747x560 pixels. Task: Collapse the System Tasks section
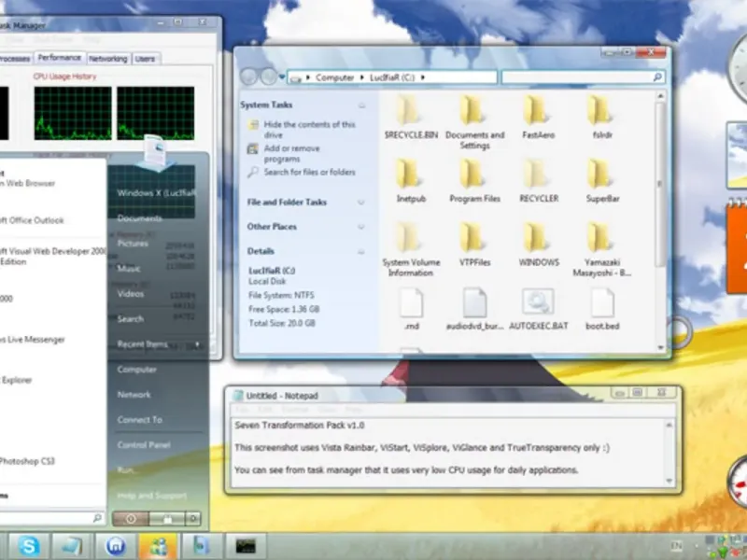tap(362, 105)
